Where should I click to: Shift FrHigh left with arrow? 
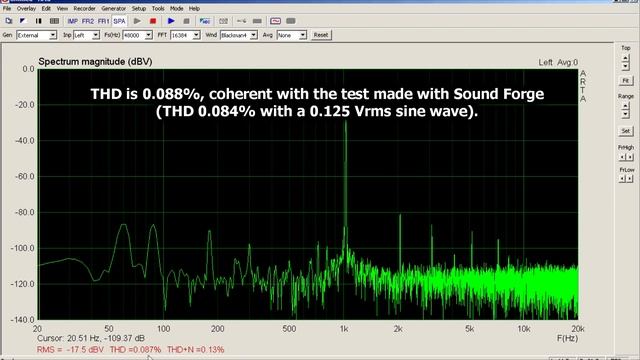(x=622, y=157)
